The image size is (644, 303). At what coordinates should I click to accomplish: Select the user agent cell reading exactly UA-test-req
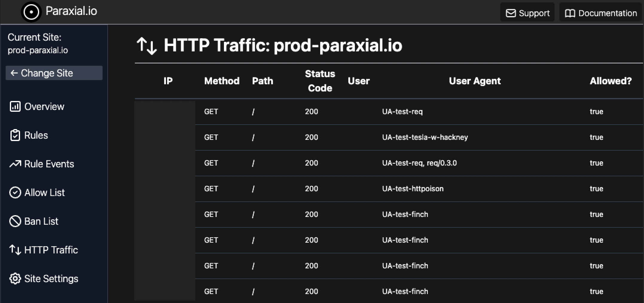[402, 112]
